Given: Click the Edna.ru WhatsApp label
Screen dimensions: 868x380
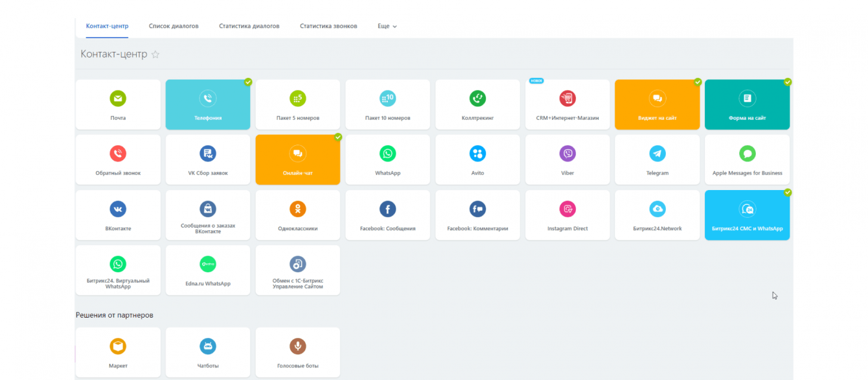Looking at the screenshot, I should point(208,283).
